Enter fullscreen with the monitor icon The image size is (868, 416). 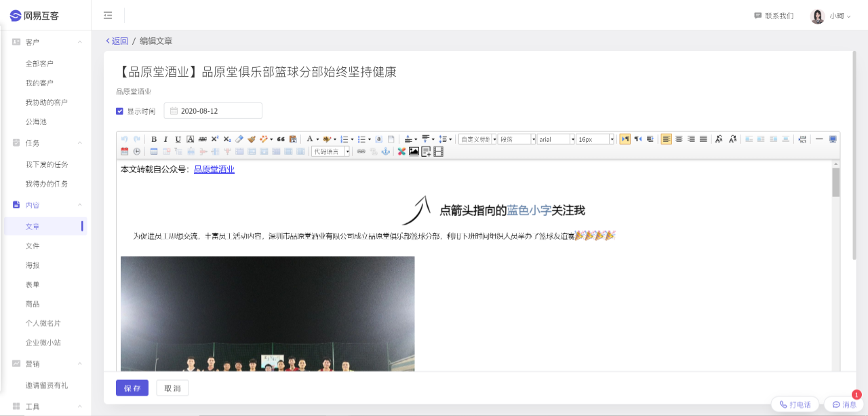point(833,139)
